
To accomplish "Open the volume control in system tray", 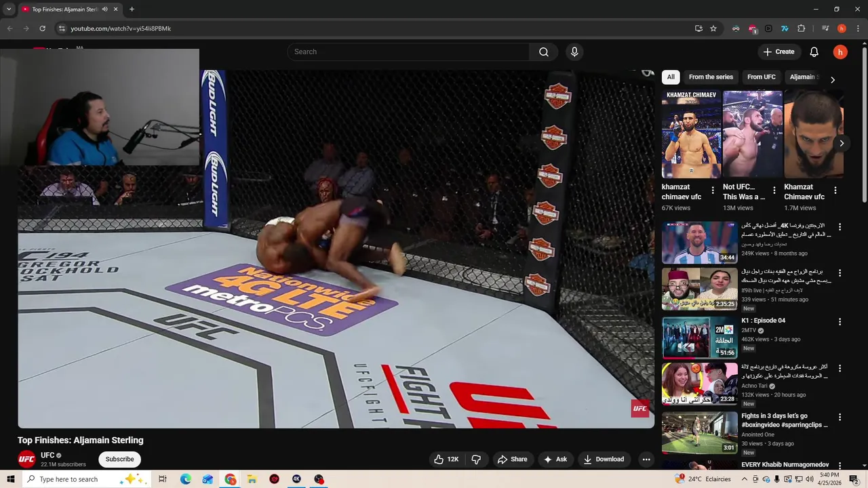I will (810, 479).
